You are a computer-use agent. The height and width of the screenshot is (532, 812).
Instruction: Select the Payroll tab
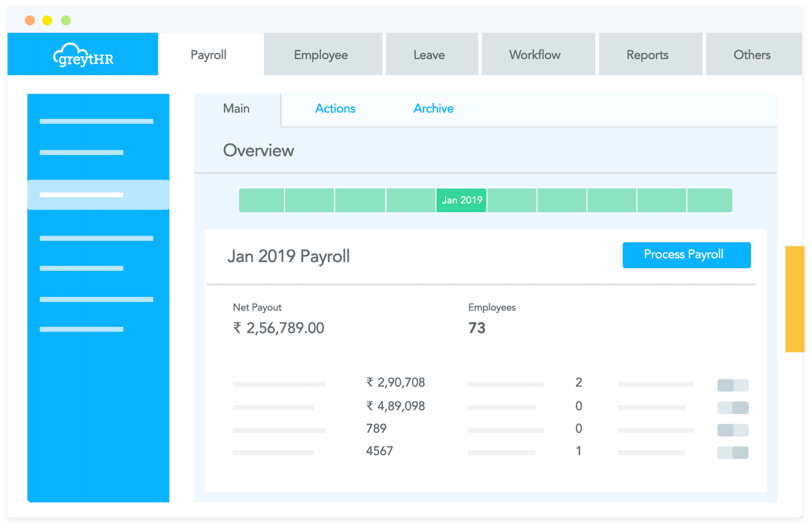coord(208,55)
